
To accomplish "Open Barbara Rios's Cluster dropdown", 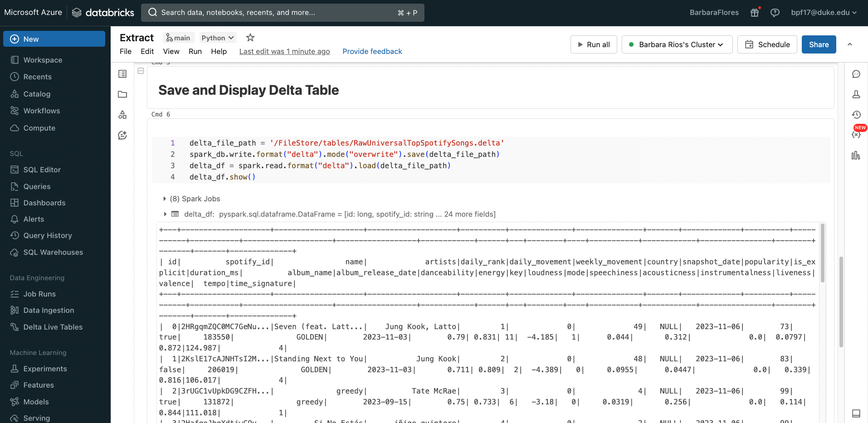I will pyautogui.click(x=677, y=44).
